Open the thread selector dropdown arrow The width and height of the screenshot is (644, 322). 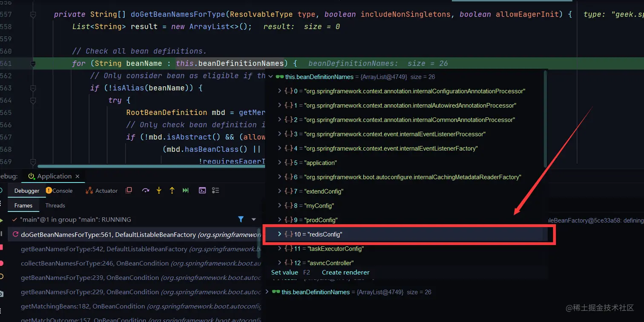[x=254, y=219]
